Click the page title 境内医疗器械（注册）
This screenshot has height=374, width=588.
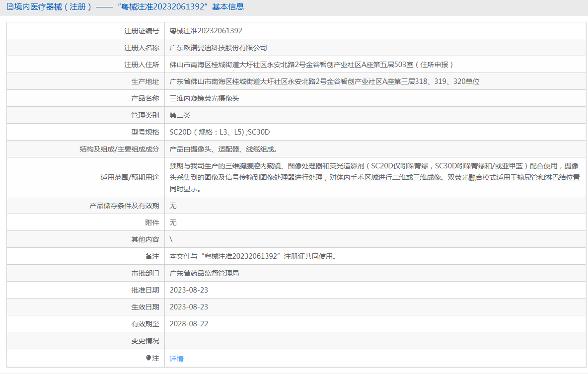[53, 7]
